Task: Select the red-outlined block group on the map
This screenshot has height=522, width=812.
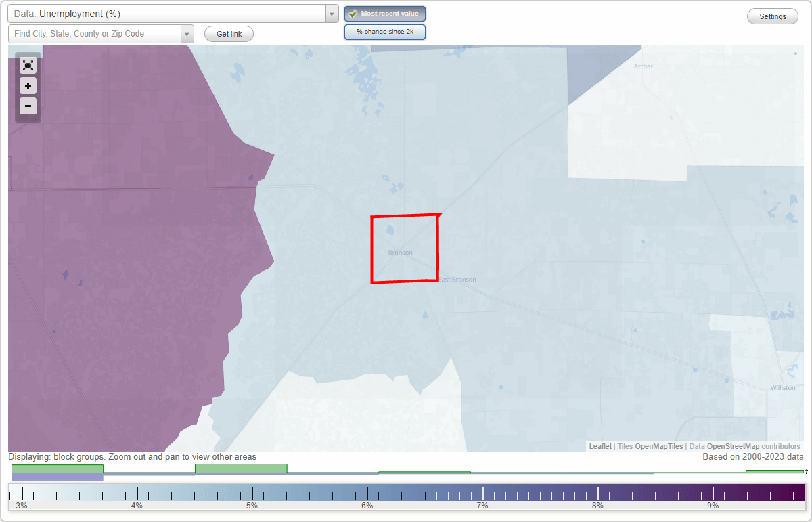Action: click(x=405, y=248)
